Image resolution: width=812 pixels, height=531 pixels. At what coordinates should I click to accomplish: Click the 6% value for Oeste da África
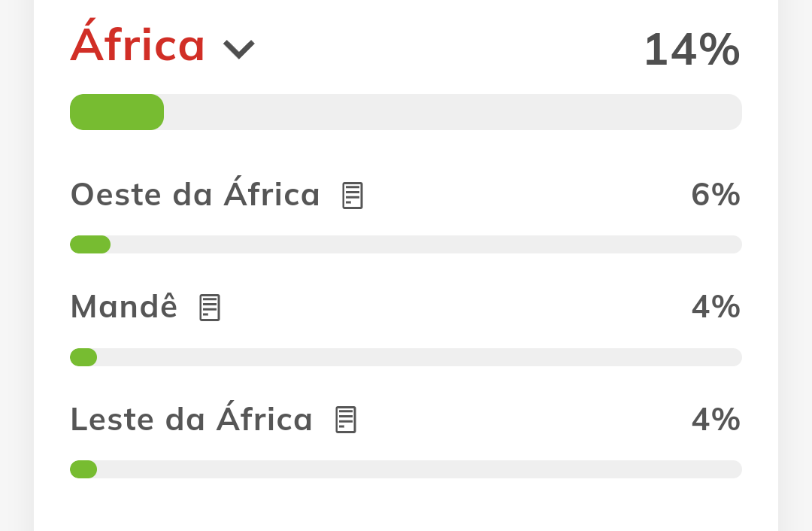click(x=716, y=195)
